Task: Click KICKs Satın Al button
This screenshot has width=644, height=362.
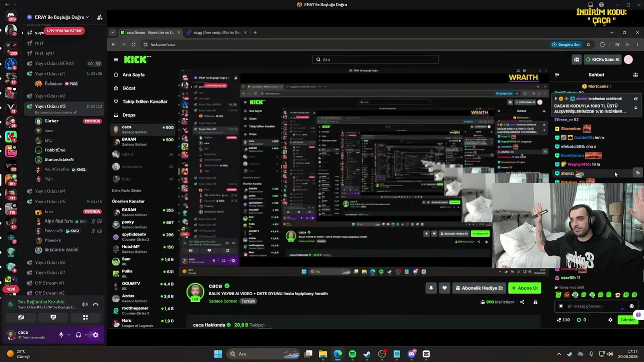Action: pyautogui.click(x=603, y=59)
